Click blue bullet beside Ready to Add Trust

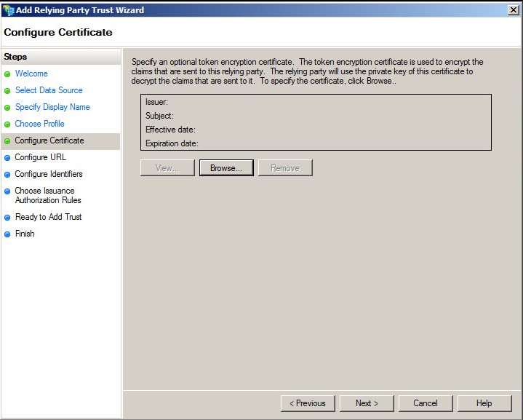pyautogui.click(x=7, y=218)
